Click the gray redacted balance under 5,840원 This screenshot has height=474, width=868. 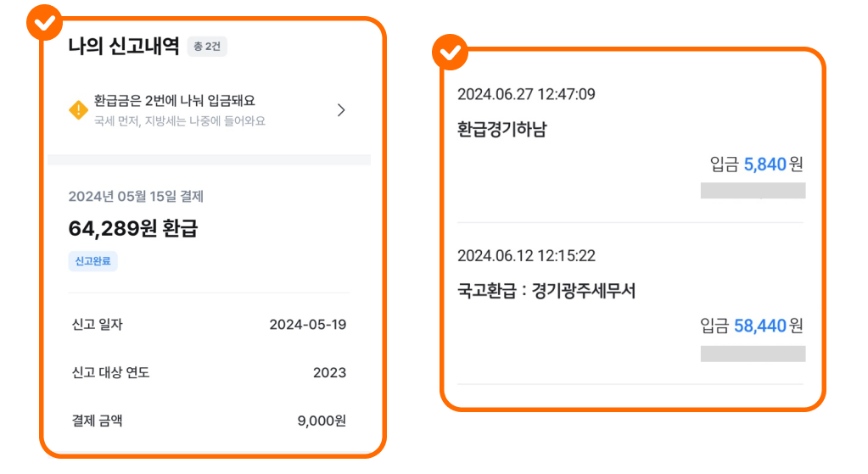753,191
